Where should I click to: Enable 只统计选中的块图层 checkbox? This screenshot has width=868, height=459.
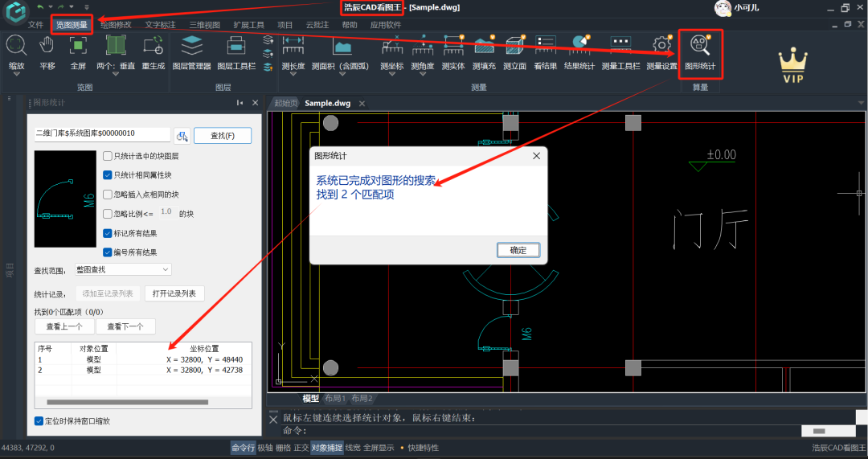(108, 156)
